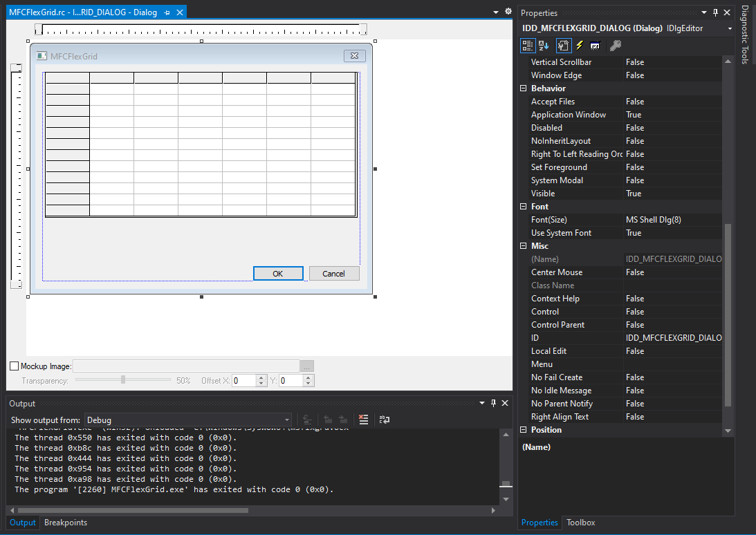Pin the MFCFlexGrid.rc document tab
Screen dimensions: 756x535
click(167, 12)
